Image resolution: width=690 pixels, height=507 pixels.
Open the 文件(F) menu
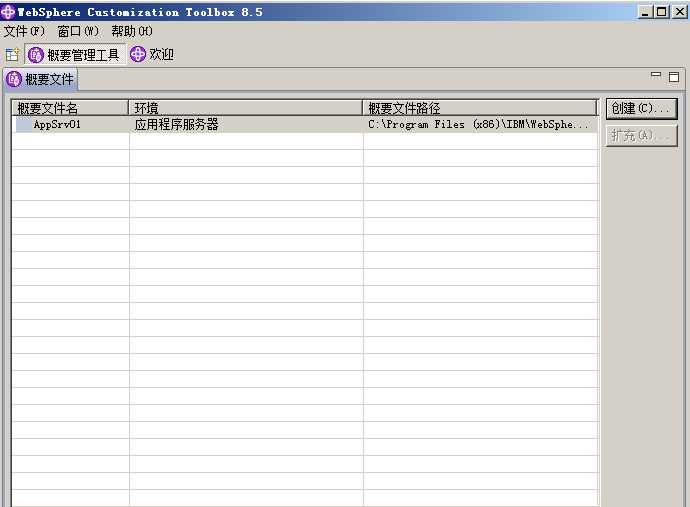[x=24, y=32]
